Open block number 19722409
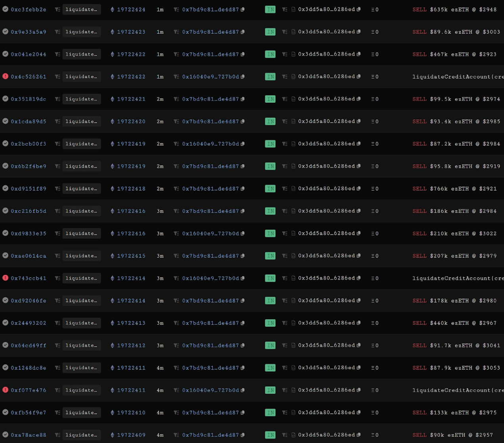Image resolution: width=504 pixels, height=443 pixels. pyautogui.click(x=131, y=435)
